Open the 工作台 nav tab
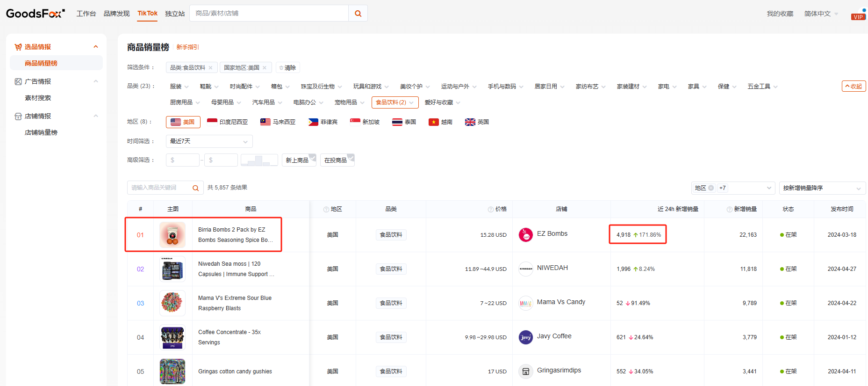This screenshot has width=868, height=386. (86, 14)
